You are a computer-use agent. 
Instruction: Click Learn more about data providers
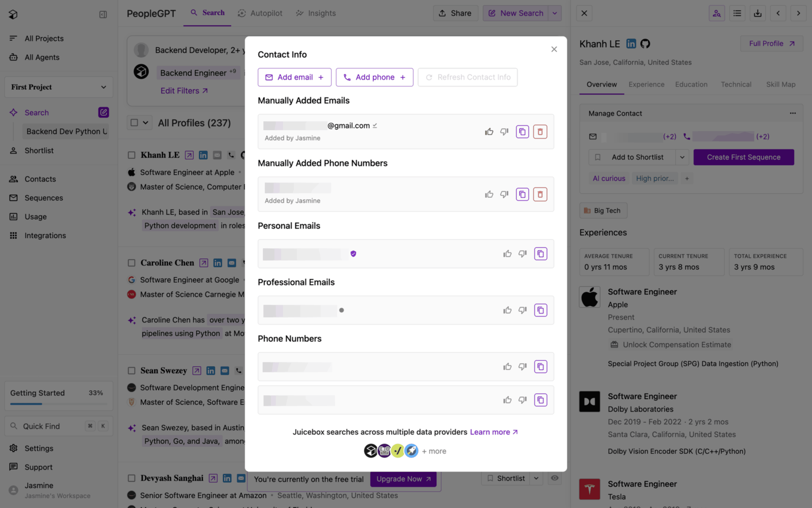pos(494,432)
